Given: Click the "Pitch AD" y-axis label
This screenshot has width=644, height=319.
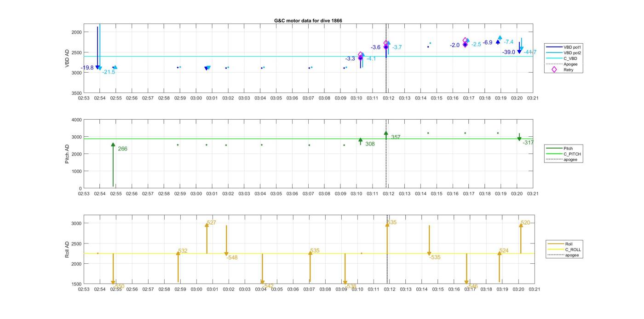Looking at the screenshot, I should 67,154.
